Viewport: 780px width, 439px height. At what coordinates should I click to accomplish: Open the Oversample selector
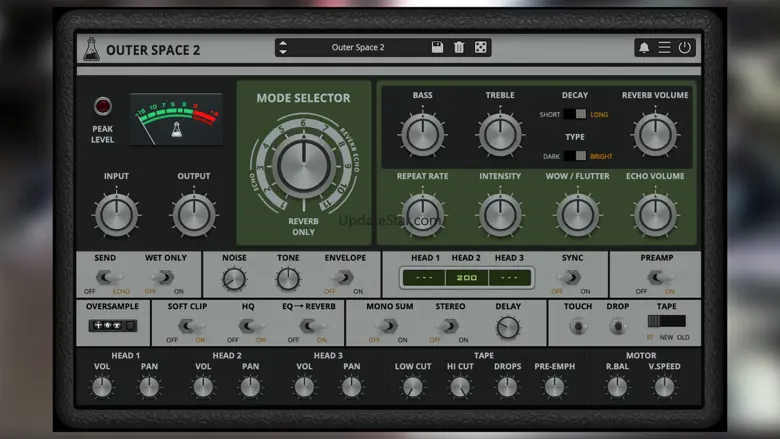pyautogui.click(x=112, y=326)
